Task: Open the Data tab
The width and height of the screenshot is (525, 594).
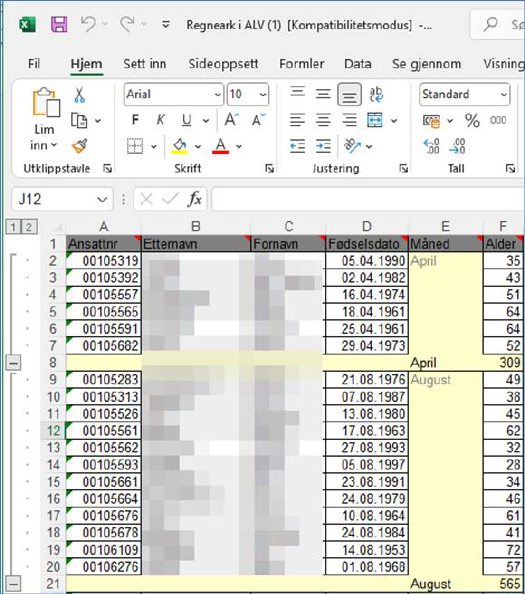Action: [x=358, y=64]
